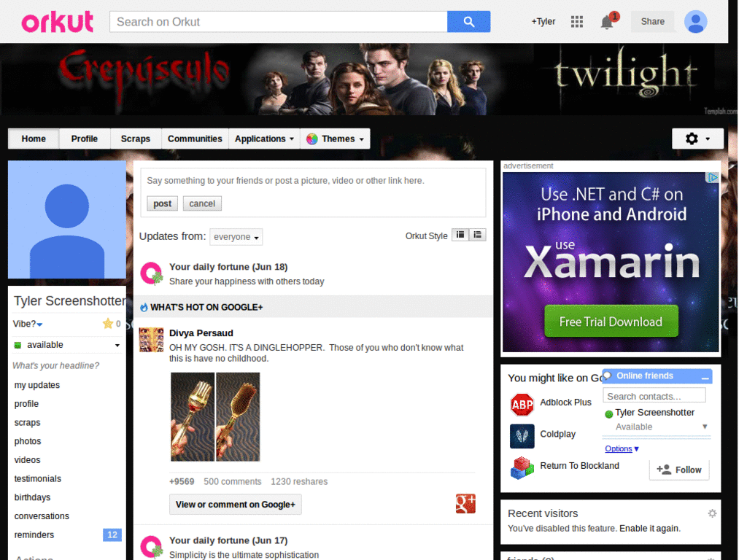Open reminders in the sidebar
This screenshot has width=747, height=560.
tap(34, 534)
